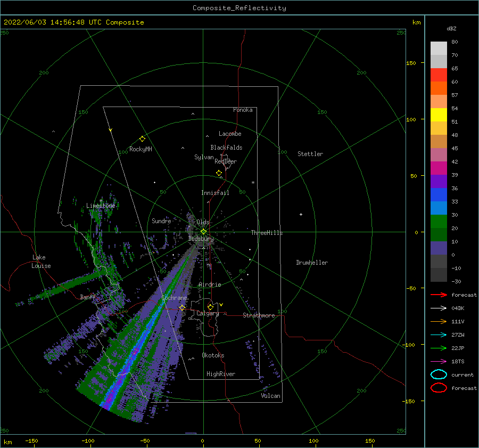Select the Drumheller label
479x448 pixels.
[x=312, y=263]
